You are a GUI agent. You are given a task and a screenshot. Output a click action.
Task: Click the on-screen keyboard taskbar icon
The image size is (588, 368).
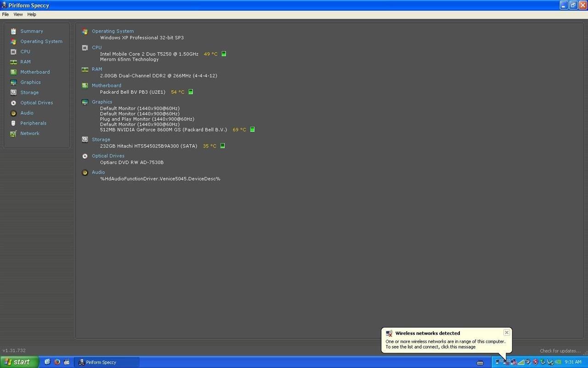point(480,363)
